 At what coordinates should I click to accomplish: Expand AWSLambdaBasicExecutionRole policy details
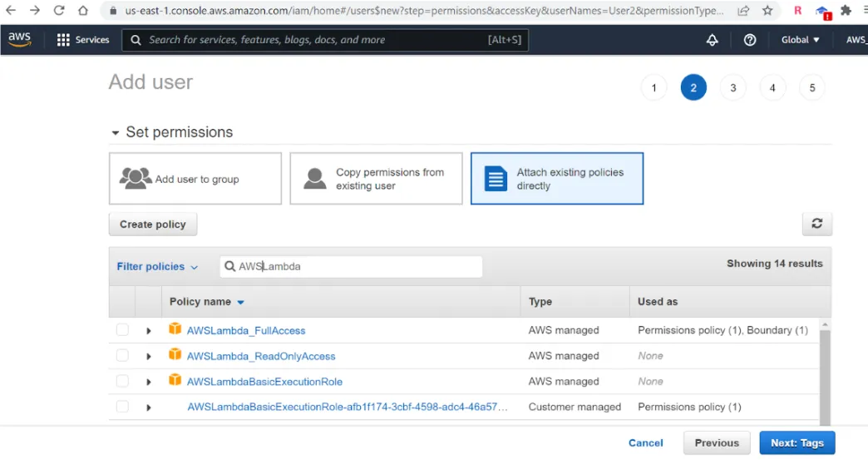pyautogui.click(x=148, y=382)
